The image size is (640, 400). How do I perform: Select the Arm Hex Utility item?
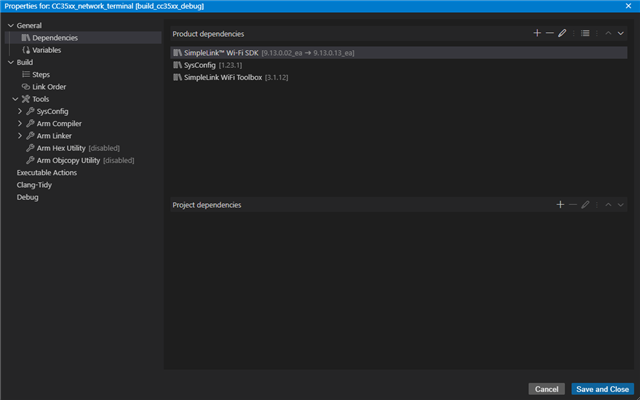pyautogui.click(x=61, y=148)
